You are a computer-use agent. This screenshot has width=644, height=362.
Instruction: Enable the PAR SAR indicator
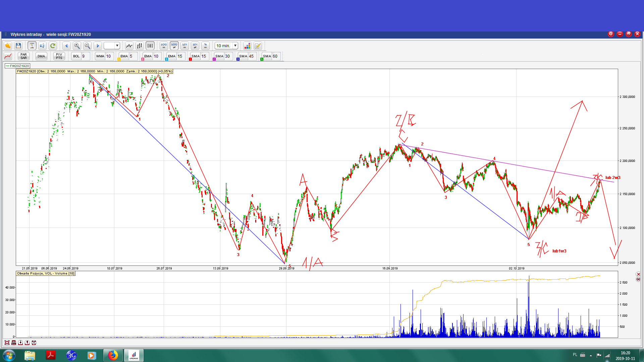pos(23,56)
